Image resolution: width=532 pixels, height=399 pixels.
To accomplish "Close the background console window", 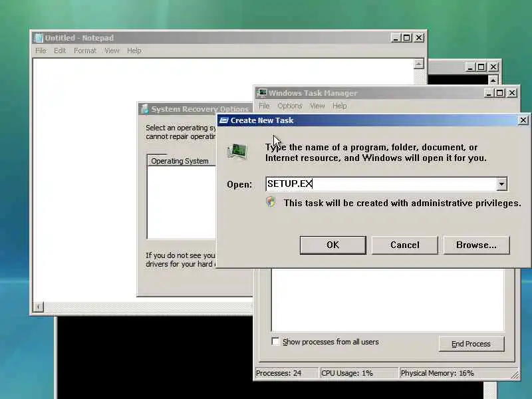I will click(x=493, y=67).
